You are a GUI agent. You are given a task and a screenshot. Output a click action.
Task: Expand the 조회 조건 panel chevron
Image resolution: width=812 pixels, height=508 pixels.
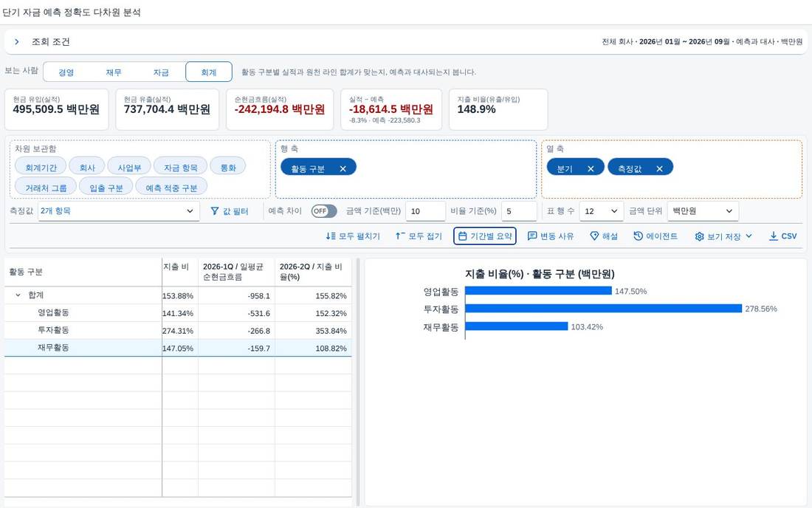(x=16, y=42)
